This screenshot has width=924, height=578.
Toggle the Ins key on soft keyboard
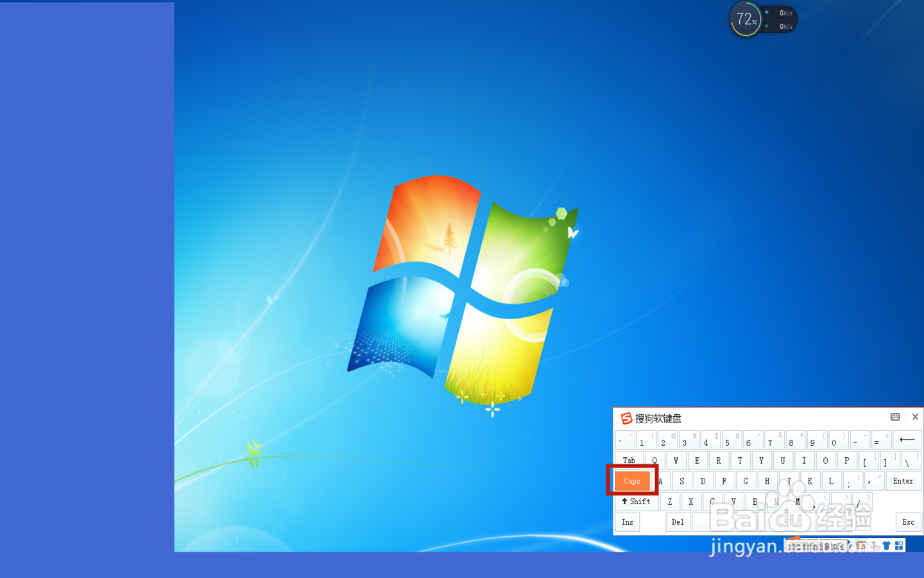[628, 522]
